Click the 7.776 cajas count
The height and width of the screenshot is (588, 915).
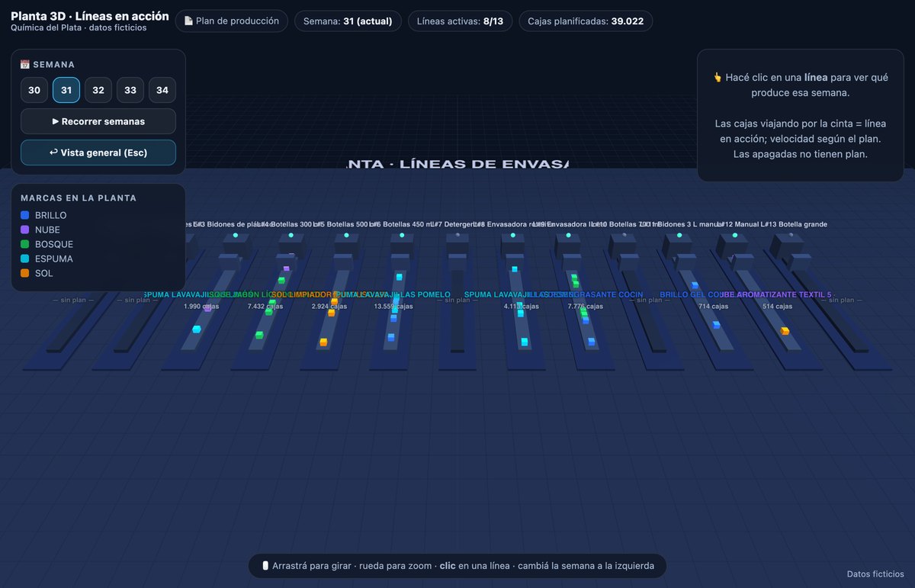tap(586, 307)
